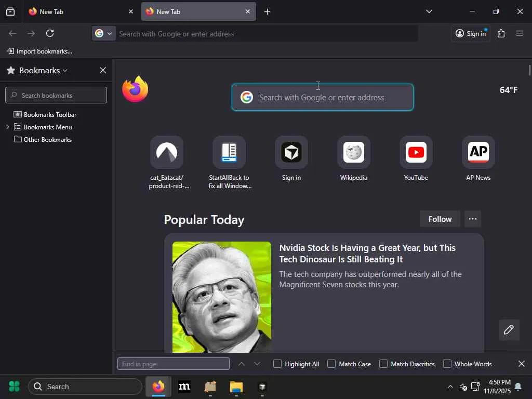532x399 pixels.
Task: Open the extensions puzzle icon
Action: [x=501, y=33]
